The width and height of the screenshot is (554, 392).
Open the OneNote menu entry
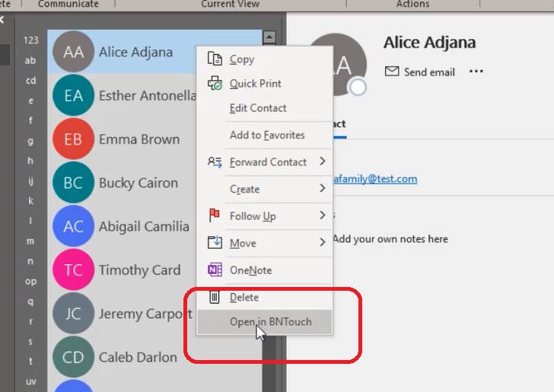[265, 270]
